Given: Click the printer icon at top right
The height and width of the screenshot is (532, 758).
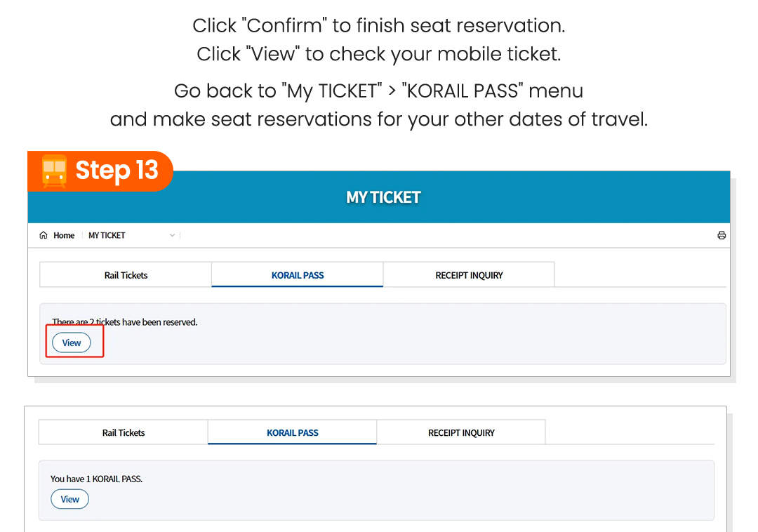Looking at the screenshot, I should [x=722, y=235].
